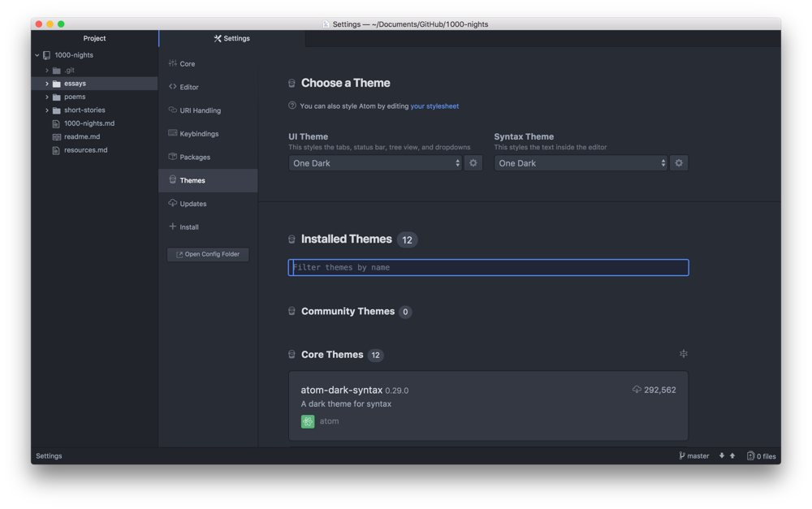Click the download count 292,562

[659, 390]
